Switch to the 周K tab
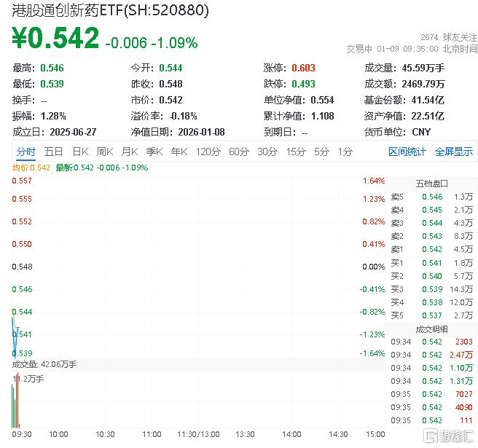The image size is (478, 448). tap(105, 152)
